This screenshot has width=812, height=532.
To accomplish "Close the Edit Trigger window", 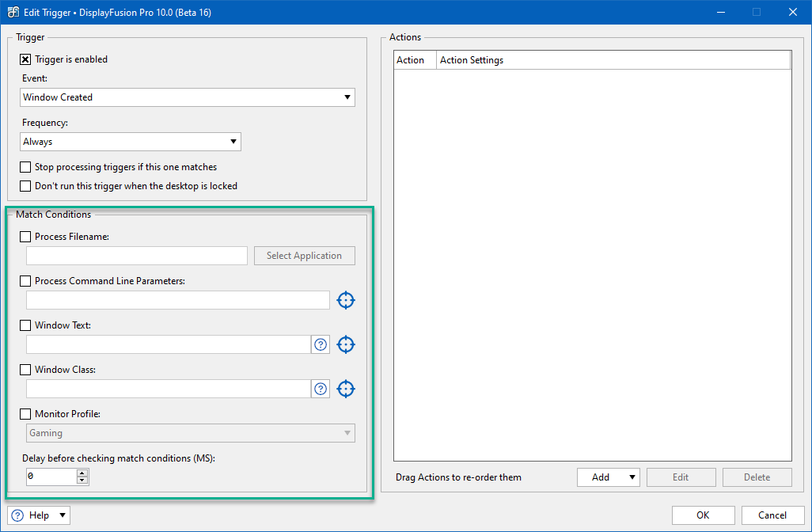I will click(x=793, y=12).
